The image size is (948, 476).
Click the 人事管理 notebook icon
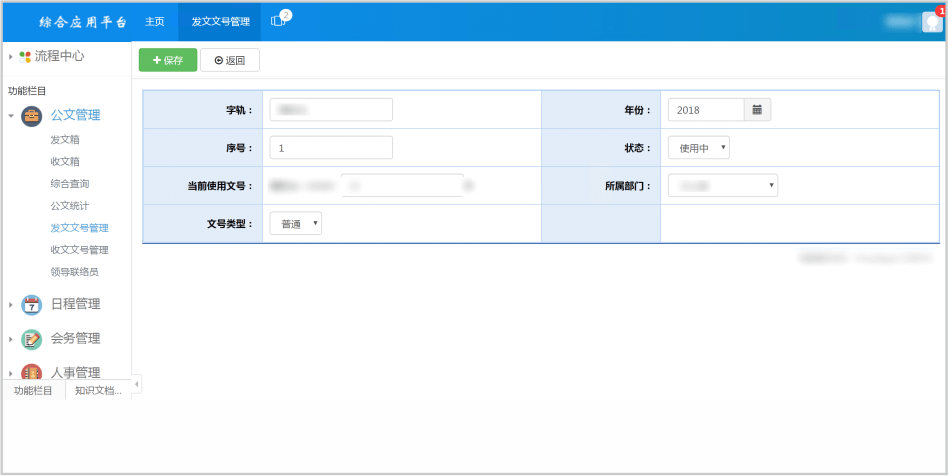31,372
